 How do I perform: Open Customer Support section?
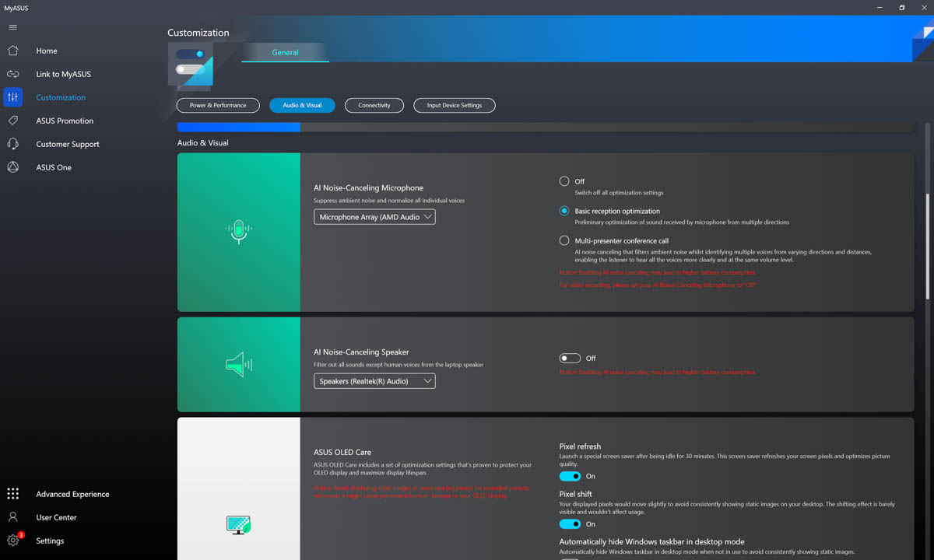point(68,144)
